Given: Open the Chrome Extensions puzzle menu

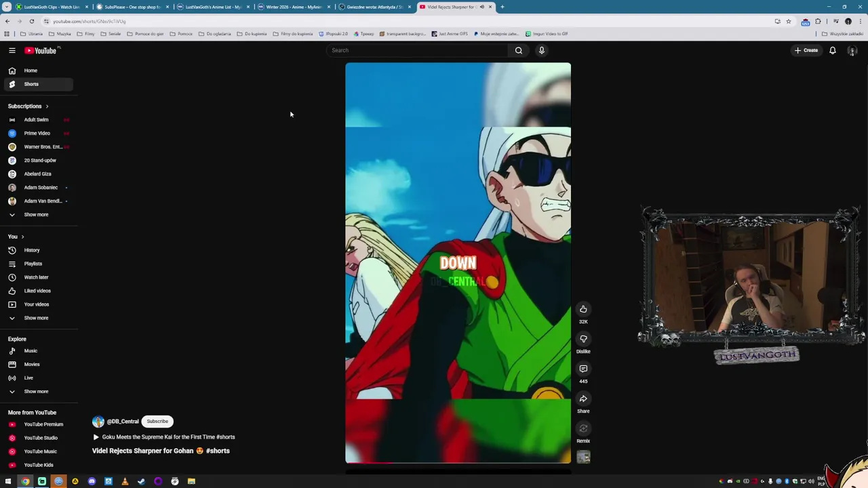Looking at the screenshot, I should [x=818, y=21].
